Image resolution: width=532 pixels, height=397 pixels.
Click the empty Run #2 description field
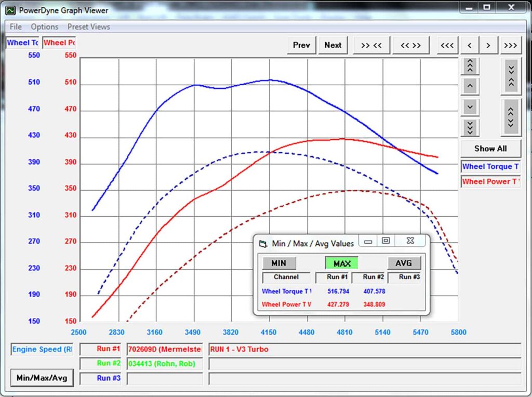click(x=365, y=363)
